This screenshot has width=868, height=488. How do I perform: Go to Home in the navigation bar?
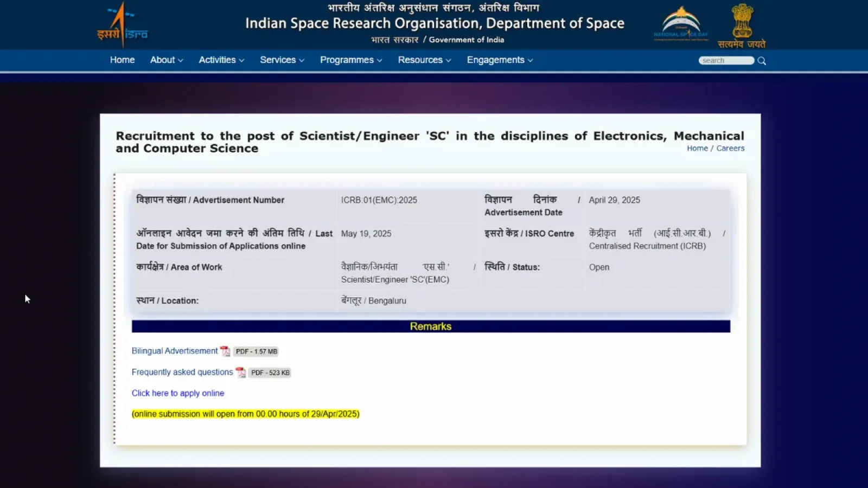click(122, 60)
